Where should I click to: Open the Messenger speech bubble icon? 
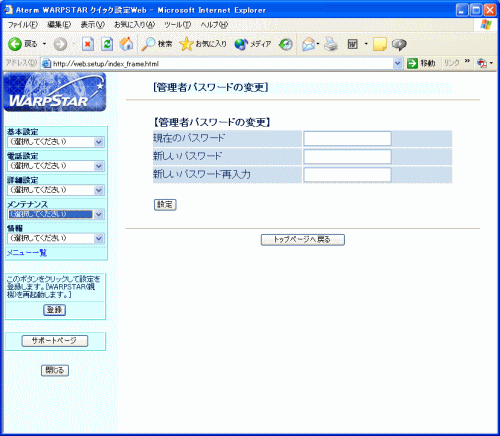coord(399,44)
